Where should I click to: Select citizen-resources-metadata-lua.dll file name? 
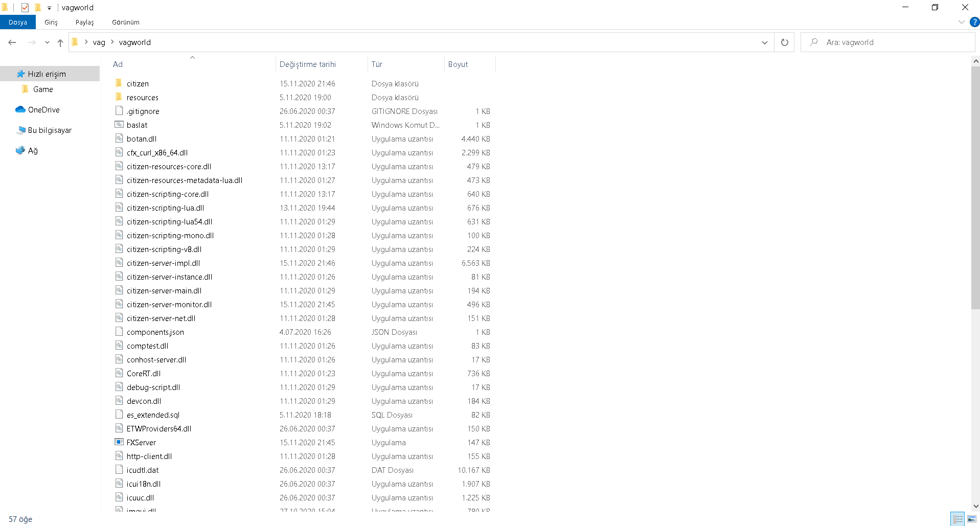point(185,180)
